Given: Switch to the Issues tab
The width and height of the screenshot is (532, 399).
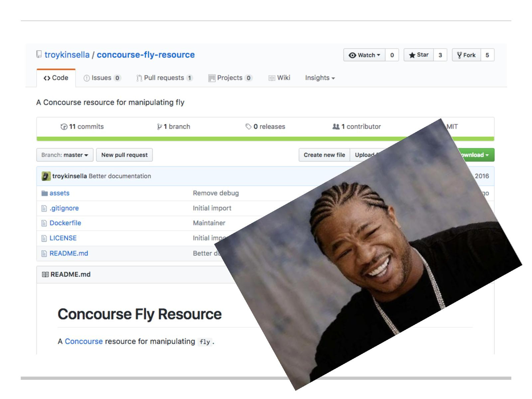Looking at the screenshot, I should click(x=102, y=78).
